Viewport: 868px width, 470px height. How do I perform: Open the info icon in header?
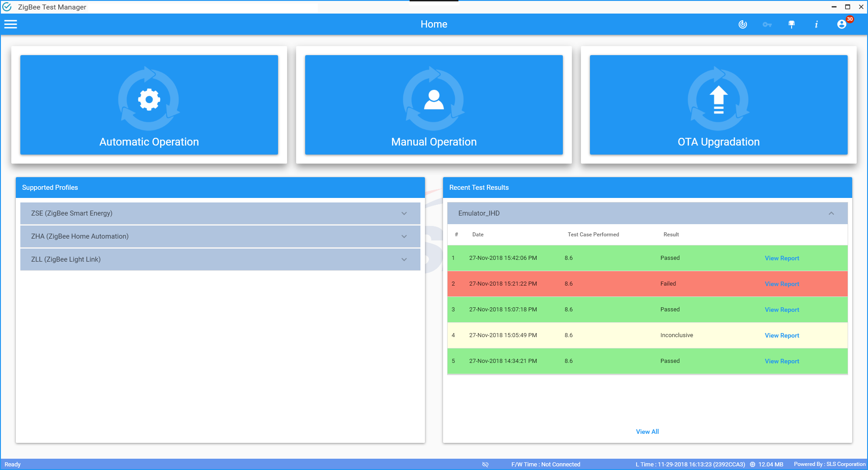(x=816, y=24)
